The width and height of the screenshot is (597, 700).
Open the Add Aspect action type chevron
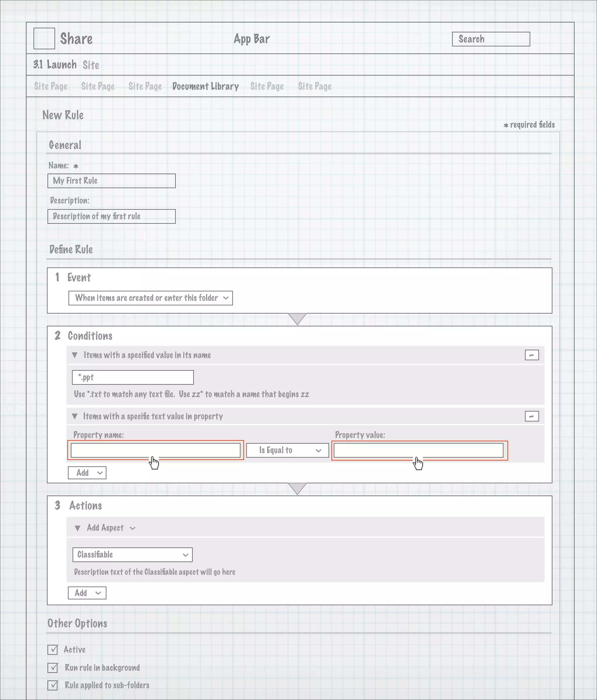pos(133,528)
